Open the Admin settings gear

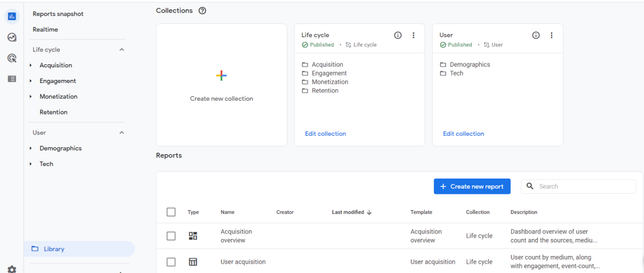[x=11, y=269]
